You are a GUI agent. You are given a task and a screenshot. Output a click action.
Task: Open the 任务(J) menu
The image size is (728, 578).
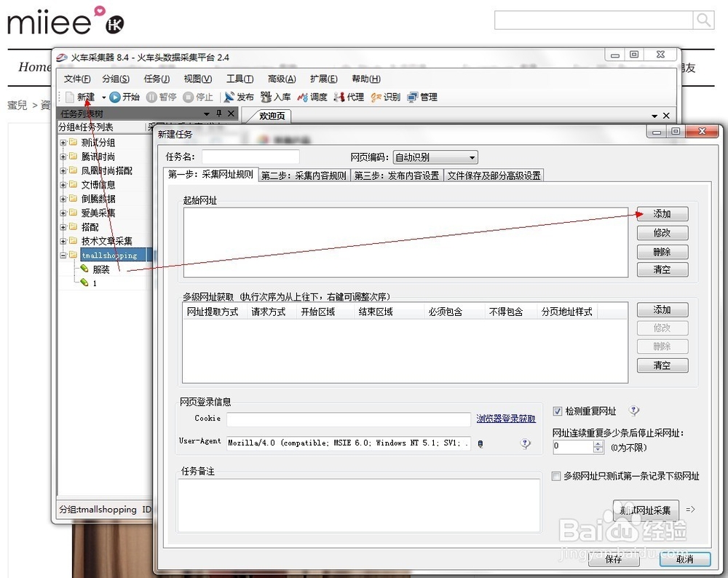pos(157,79)
